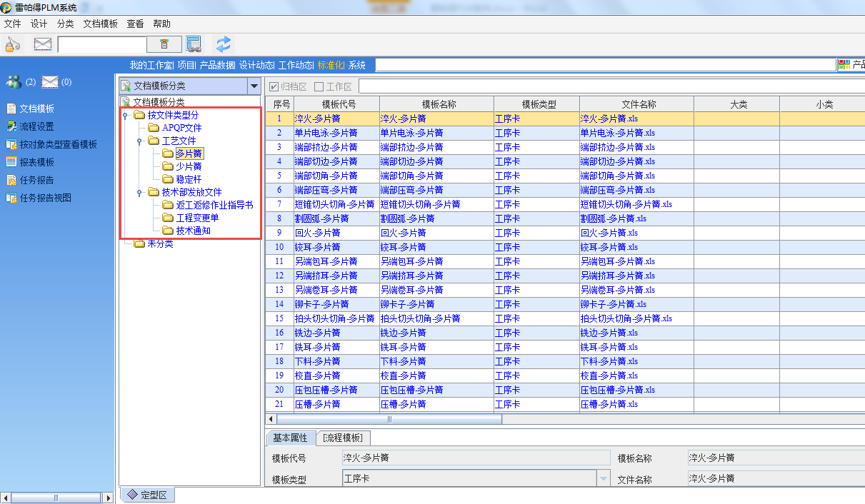
Task: Collapse the 工艺文件 tree node
Action: click(x=140, y=141)
